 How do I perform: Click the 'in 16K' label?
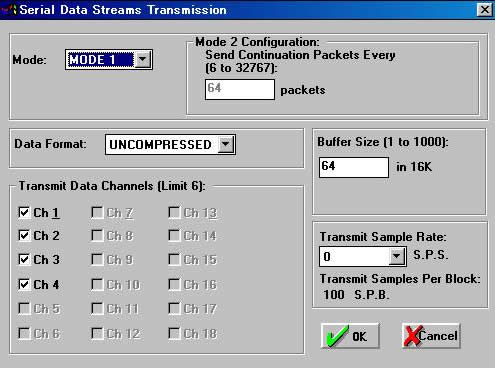click(x=414, y=167)
